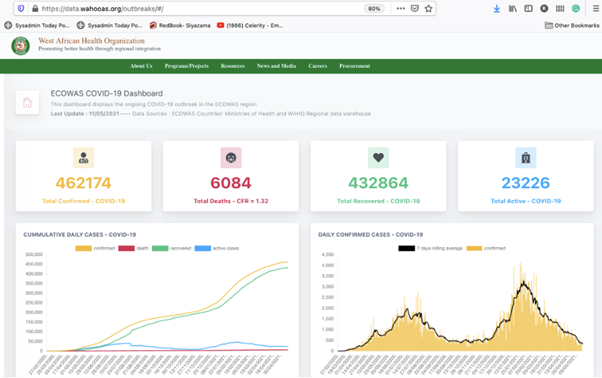Open the Library icon in toolbar
602x378 pixels.
pyautogui.click(x=513, y=8)
